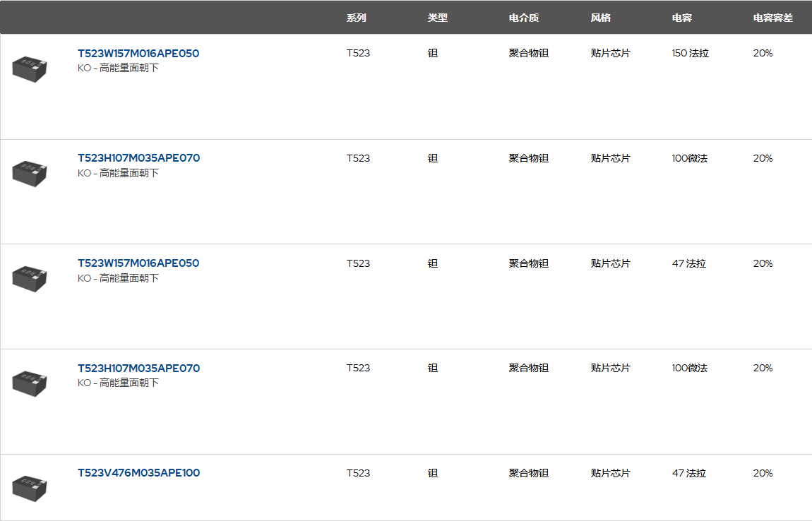This screenshot has height=521, width=812.
Task: Click 贴片芯片 style cell in T523V476M035APE100 row
Action: click(610, 473)
